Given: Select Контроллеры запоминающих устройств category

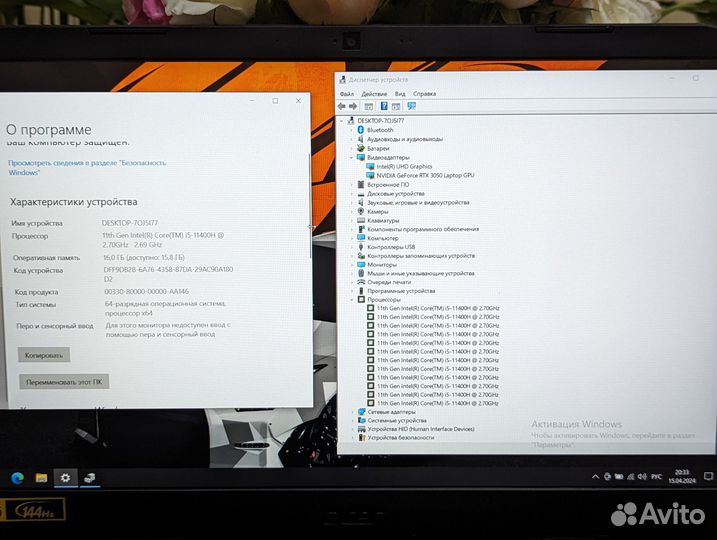Looking at the screenshot, I should coord(421,256).
